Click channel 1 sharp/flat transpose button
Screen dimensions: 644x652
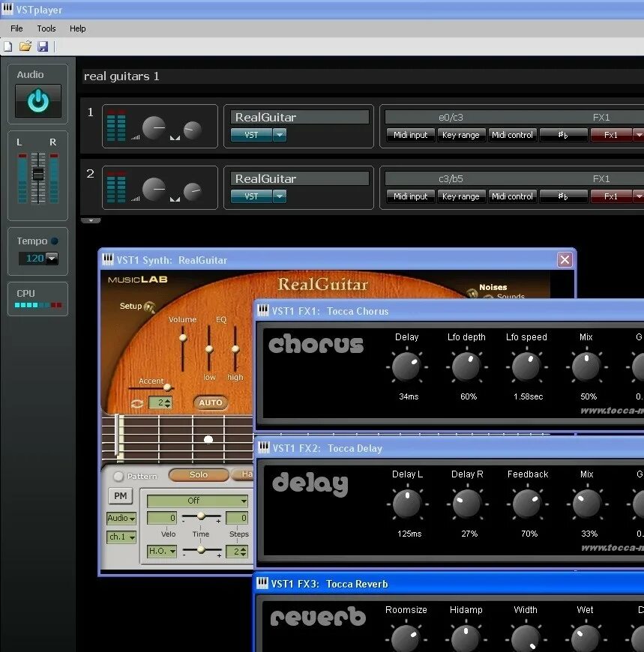(563, 135)
